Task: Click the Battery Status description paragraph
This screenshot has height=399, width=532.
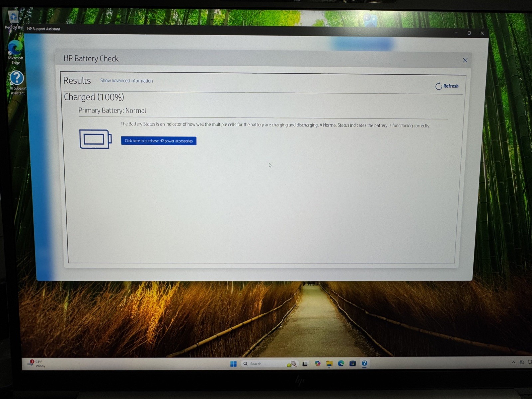Action: (275, 125)
